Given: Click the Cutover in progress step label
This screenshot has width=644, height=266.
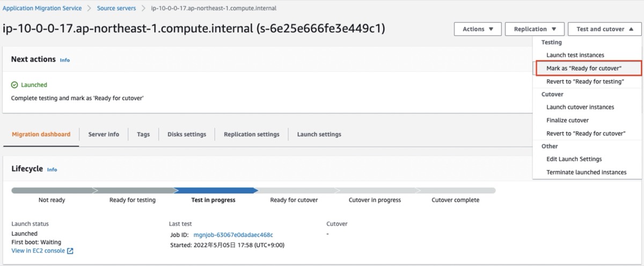Looking at the screenshot, I should (x=375, y=200).
